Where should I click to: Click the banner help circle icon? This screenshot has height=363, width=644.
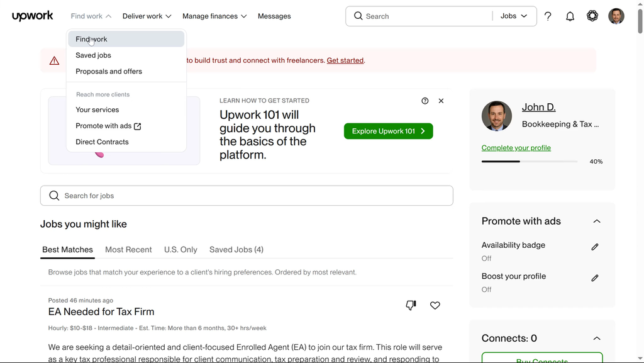click(425, 101)
